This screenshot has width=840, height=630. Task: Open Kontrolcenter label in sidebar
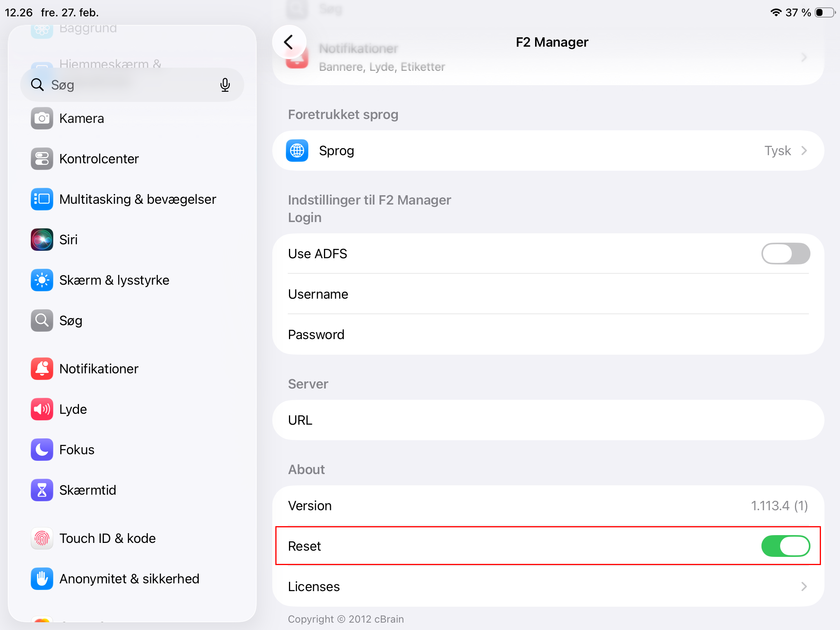[x=99, y=159]
